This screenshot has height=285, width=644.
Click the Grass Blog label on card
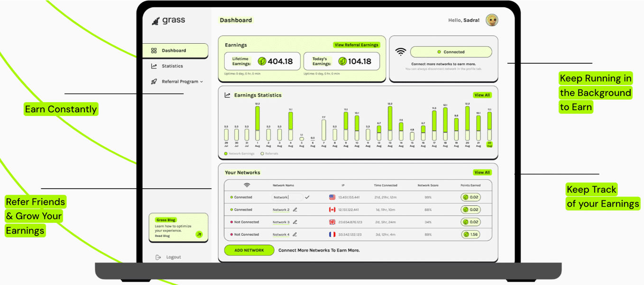point(166,220)
